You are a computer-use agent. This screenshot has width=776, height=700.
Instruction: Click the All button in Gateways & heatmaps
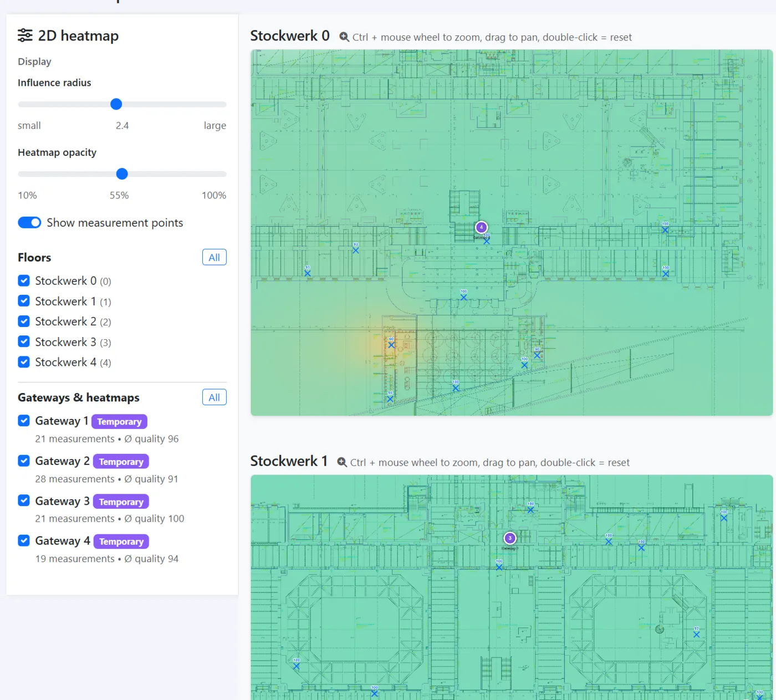coord(215,397)
